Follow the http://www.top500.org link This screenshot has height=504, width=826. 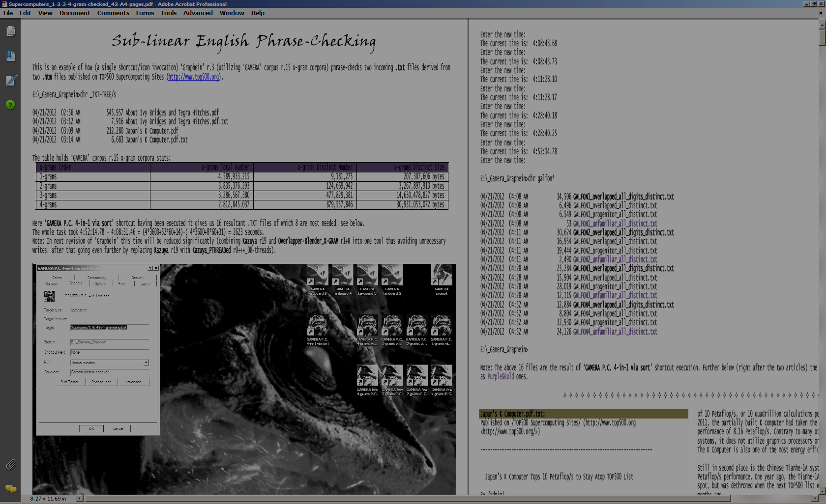pyautogui.click(x=194, y=77)
